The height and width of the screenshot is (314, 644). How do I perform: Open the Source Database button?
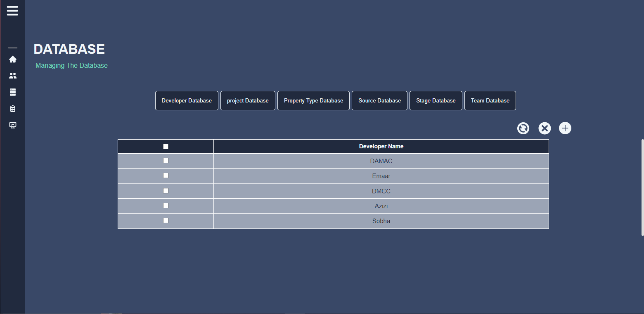tap(379, 101)
